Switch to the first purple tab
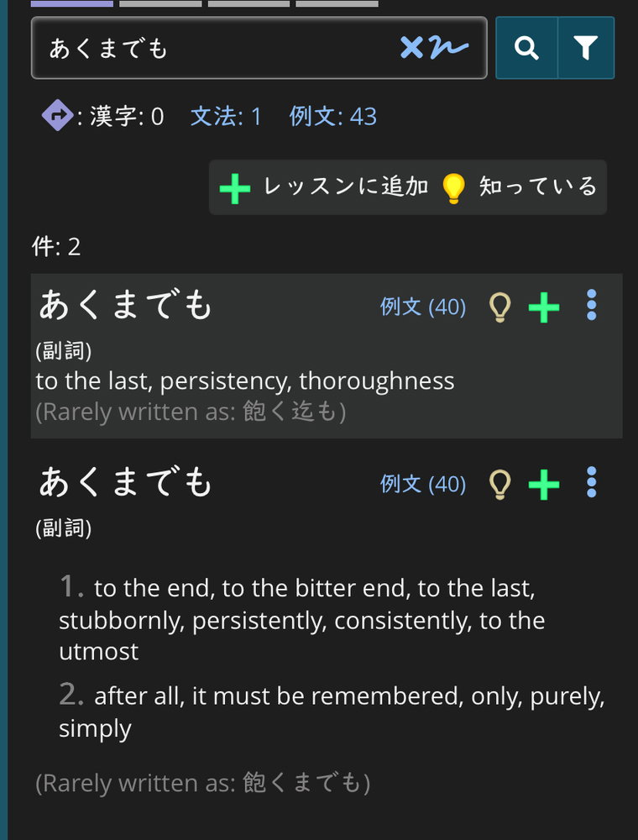638x840 pixels. pos(71,3)
